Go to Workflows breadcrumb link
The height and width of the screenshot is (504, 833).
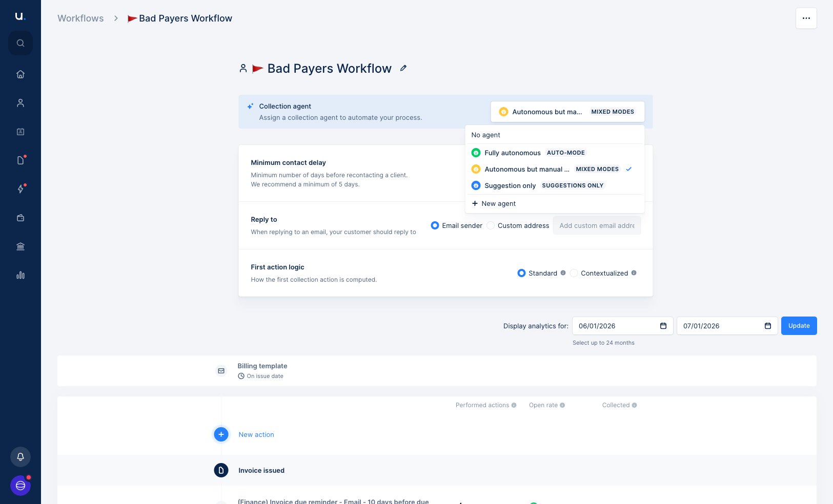pyautogui.click(x=80, y=18)
